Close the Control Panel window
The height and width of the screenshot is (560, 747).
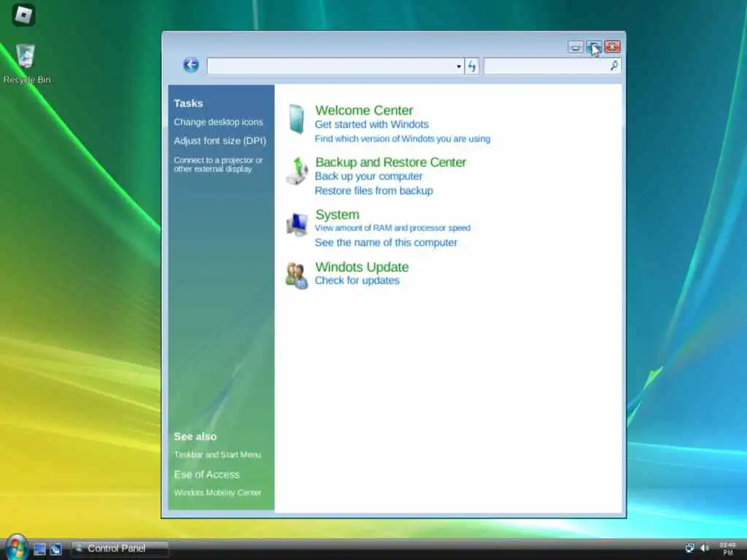612,46
